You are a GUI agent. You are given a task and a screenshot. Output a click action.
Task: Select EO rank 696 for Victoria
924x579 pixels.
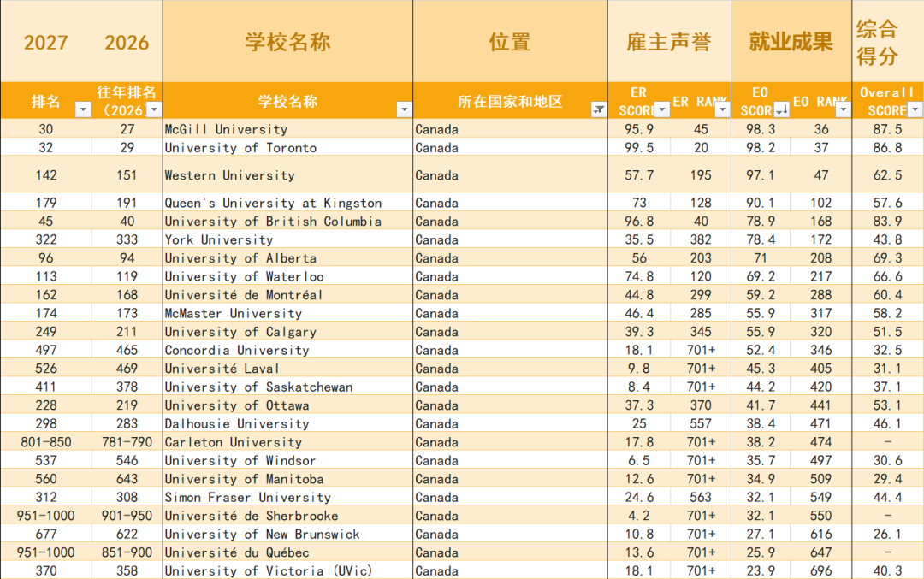[820, 570]
